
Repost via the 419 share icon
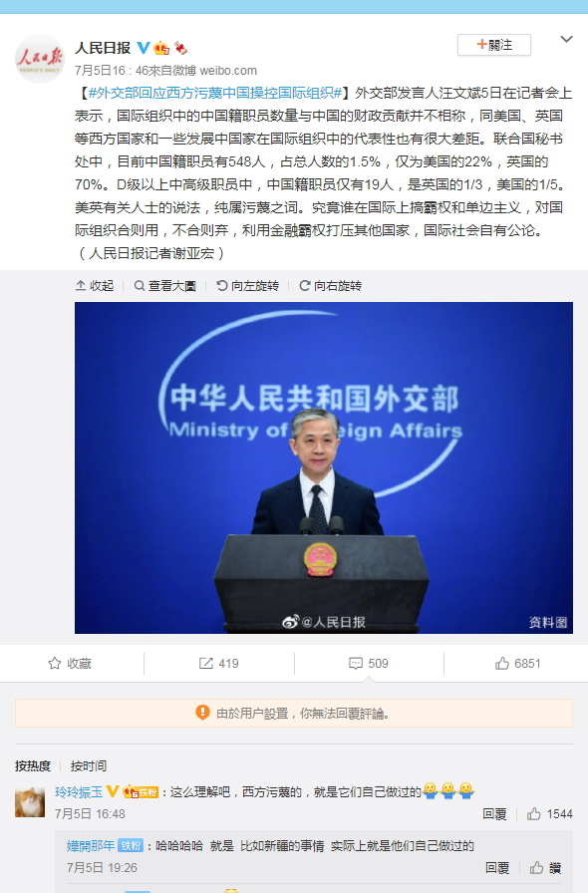point(219,663)
